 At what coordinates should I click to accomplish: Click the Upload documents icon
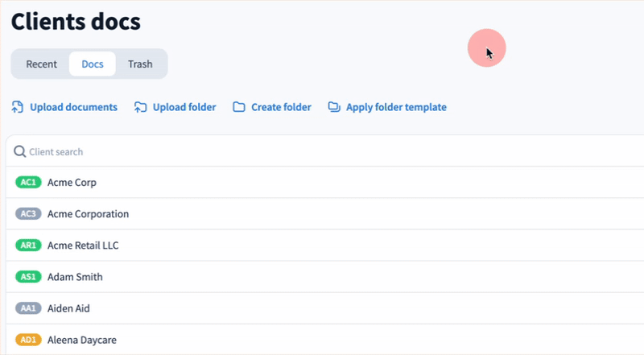[18, 107]
